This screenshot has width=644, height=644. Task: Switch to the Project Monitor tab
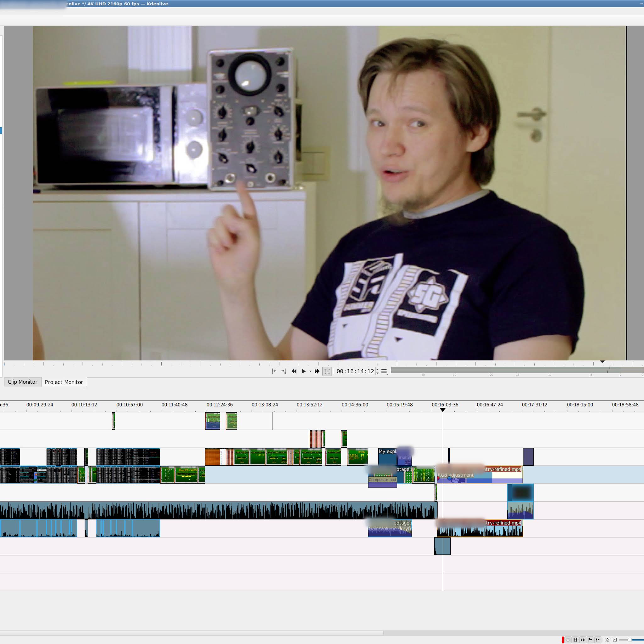click(x=64, y=382)
